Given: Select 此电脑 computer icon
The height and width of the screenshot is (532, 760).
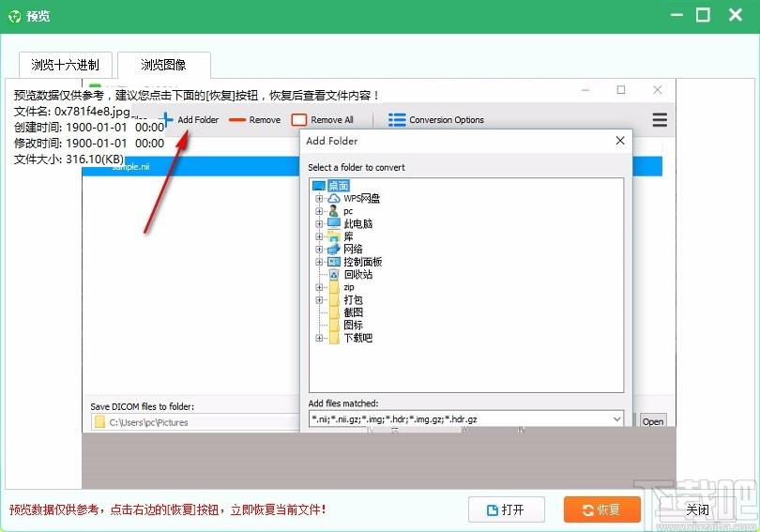Looking at the screenshot, I should (334, 223).
